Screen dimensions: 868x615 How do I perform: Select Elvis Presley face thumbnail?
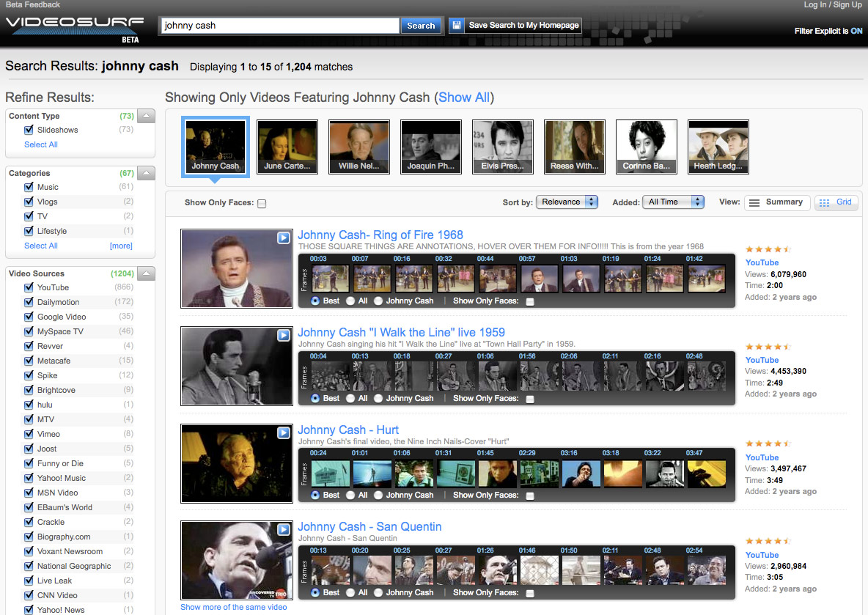click(503, 147)
